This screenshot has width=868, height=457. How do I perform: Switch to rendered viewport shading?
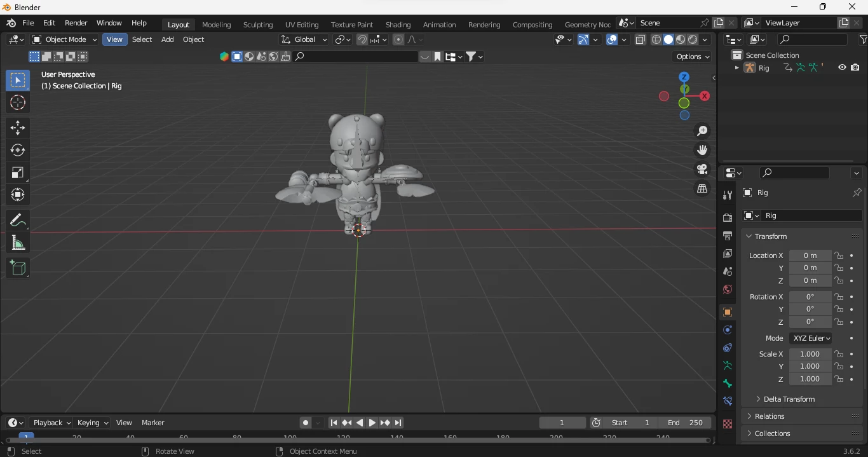pyautogui.click(x=693, y=39)
